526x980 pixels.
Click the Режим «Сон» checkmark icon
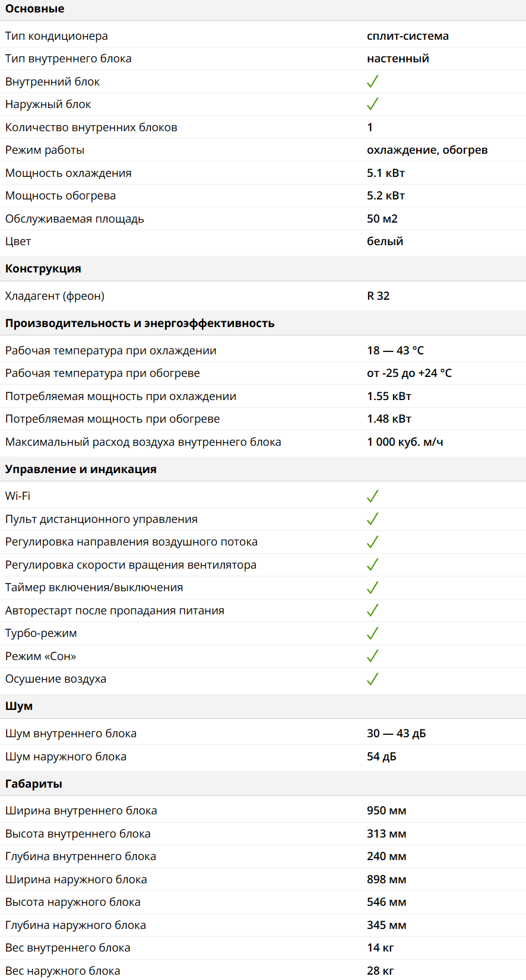point(372,656)
